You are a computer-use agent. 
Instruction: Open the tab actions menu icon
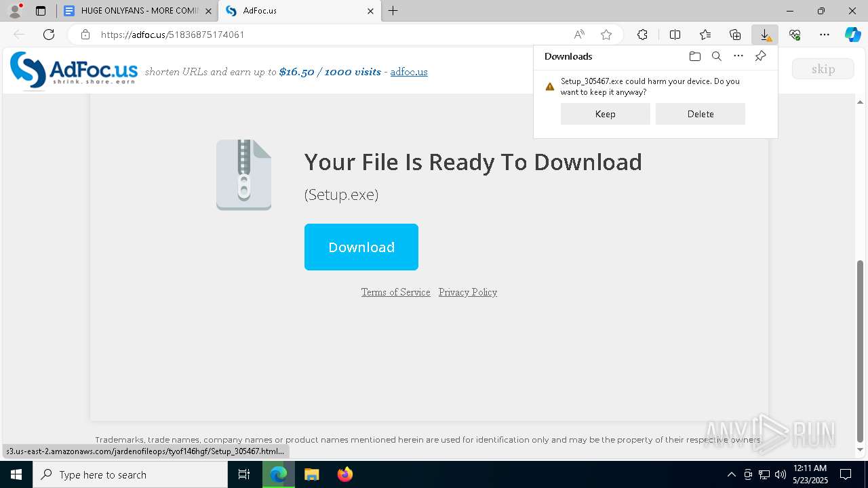point(41,11)
